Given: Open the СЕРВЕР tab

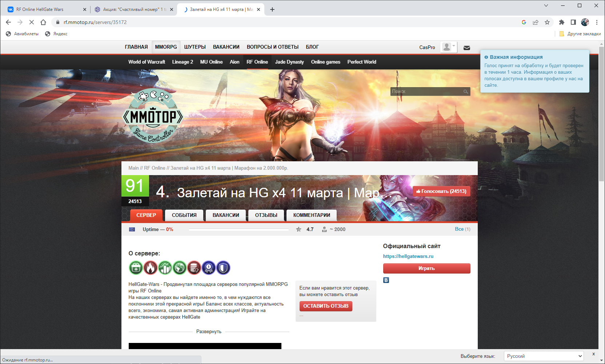Looking at the screenshot, I should coord(146,215).
